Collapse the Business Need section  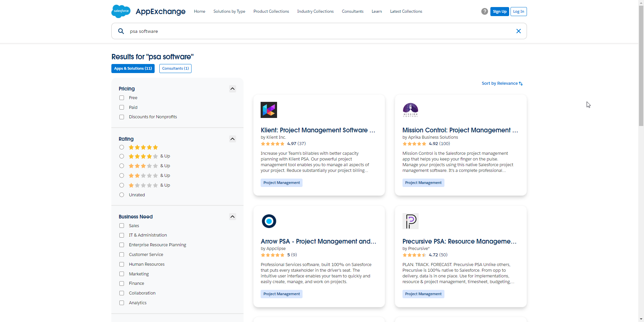[x=232, y=217]
